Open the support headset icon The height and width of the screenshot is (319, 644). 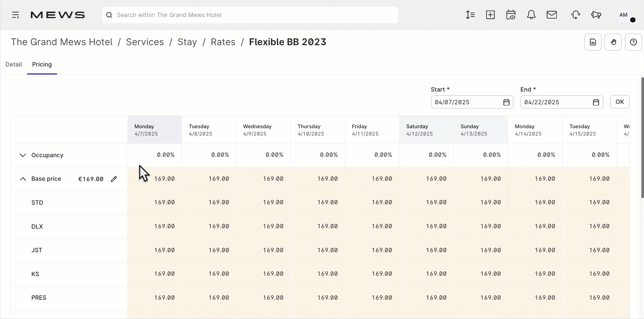coord(576,15)
